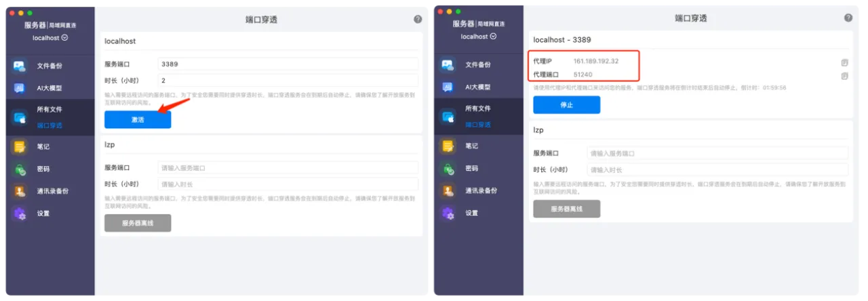Click help question mark in right window
Viewport: 868px width, 301px height.
pos(848,18)
